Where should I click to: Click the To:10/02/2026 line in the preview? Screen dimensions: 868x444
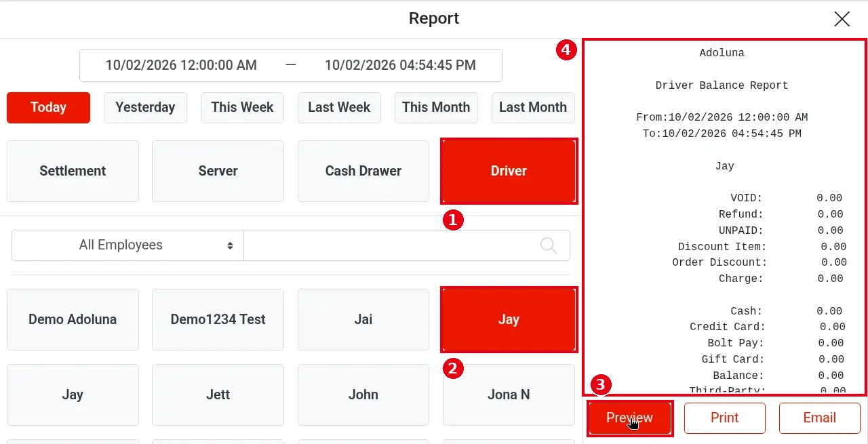[x=722, y=134]
